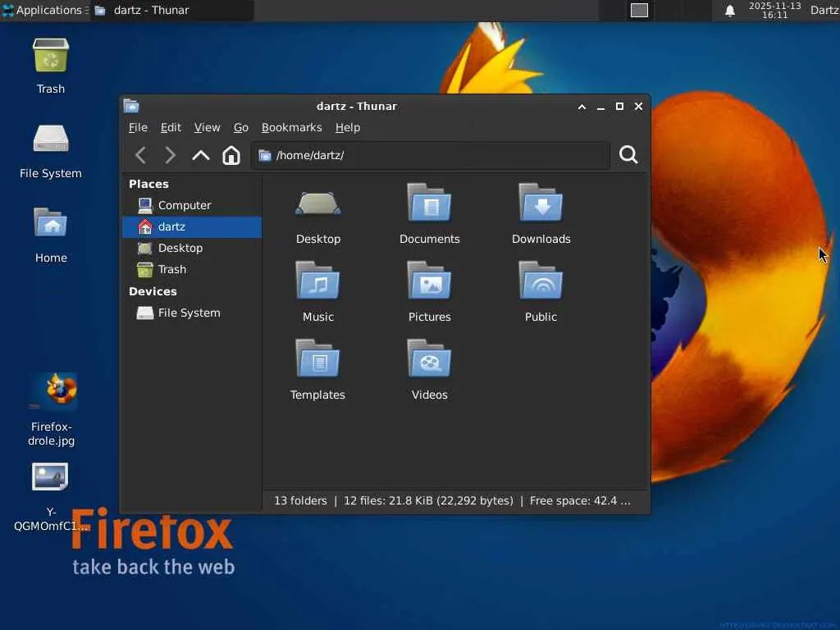Open Trash in Places sidebar
This screenshot has width=840, height=630.
(192, 269)
